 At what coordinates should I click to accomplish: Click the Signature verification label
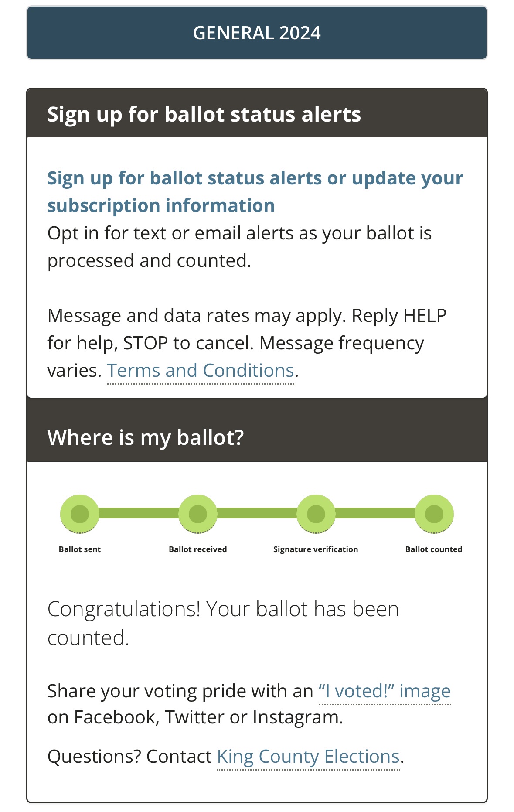pyautogui.click(x=316, y=549)
